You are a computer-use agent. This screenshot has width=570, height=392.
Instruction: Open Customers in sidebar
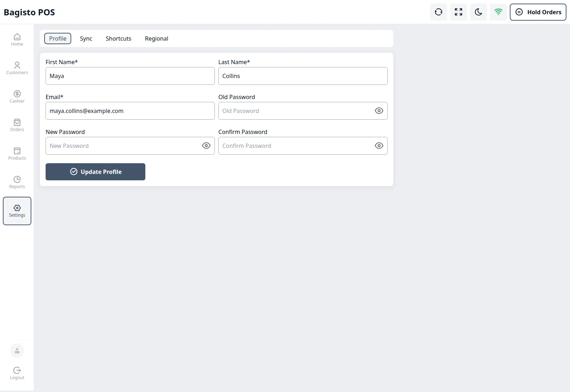tap(17, 68)
